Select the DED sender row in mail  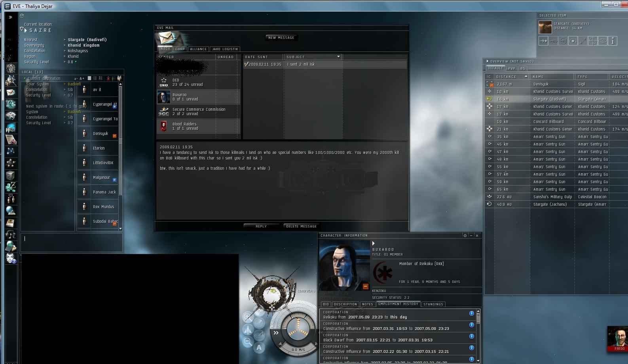pyautogui.click(x=199, y=82)
